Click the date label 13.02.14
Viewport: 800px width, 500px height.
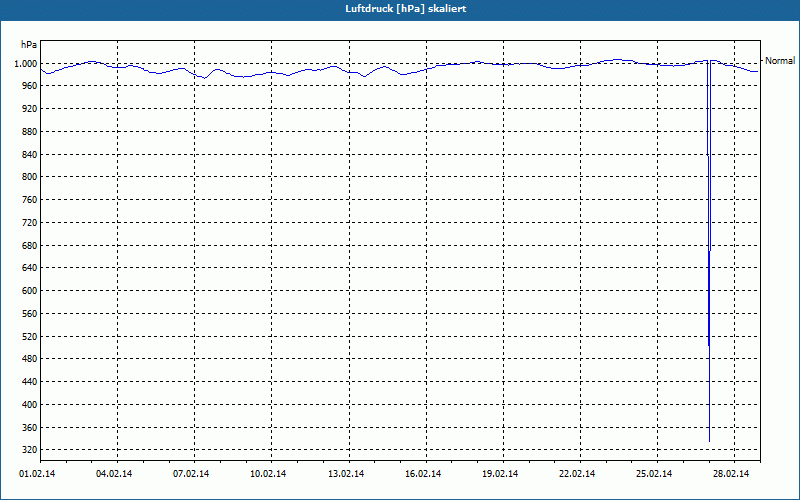pyautogui.click(x=346, y=474)
